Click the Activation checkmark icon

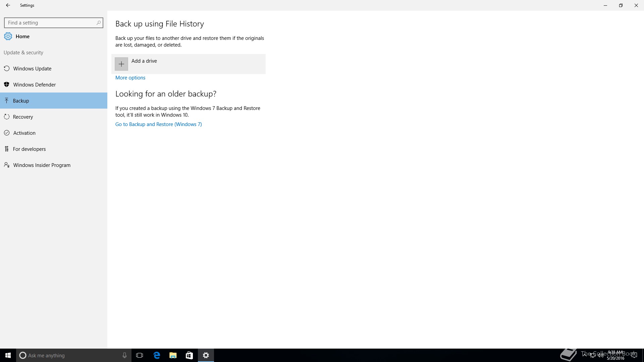click(7, 133)
